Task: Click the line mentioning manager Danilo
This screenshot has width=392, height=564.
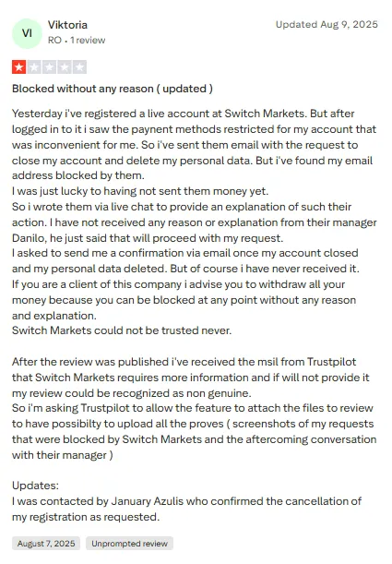Action: (148, 238)
